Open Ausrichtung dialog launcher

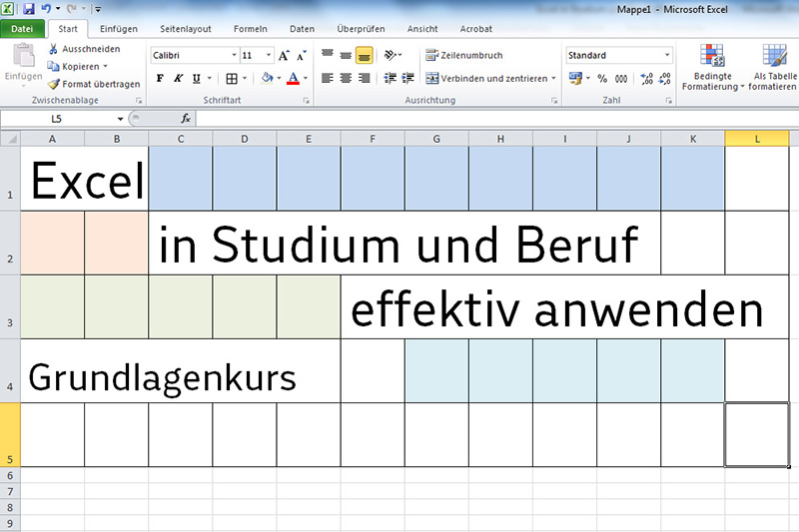tap(554, 101)
